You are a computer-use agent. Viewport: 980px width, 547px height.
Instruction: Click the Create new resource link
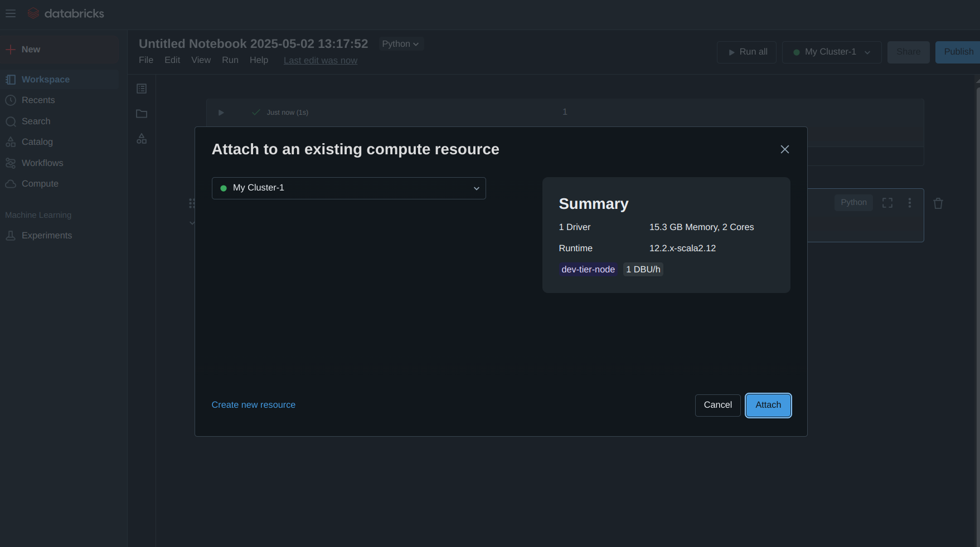(x=254, y=405)
